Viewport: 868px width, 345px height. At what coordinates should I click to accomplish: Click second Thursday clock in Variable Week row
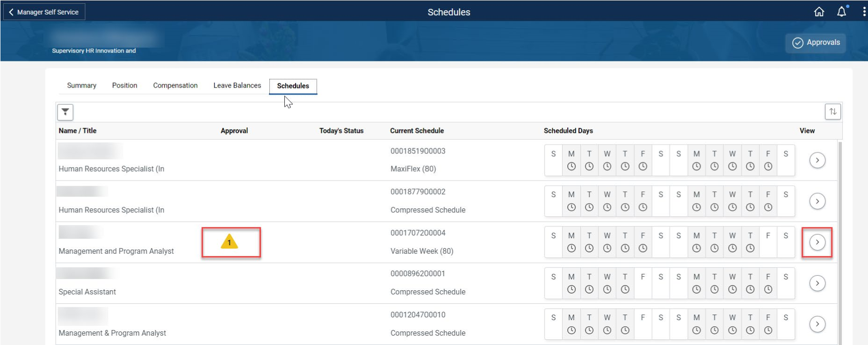pyautogui.click(x=750, y=248)
